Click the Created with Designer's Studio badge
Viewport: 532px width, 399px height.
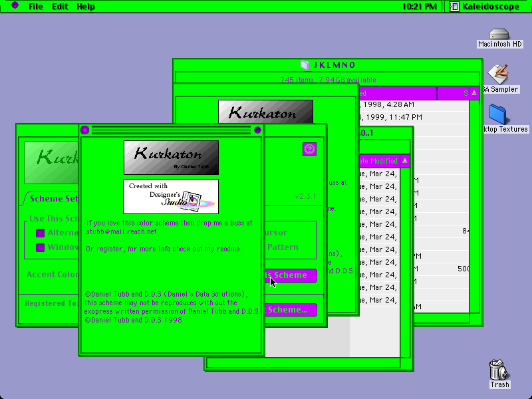pos(171,196)
